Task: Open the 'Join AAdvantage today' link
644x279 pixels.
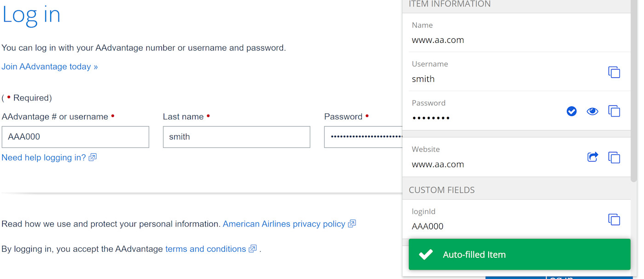Action: [x=49, y=66]
